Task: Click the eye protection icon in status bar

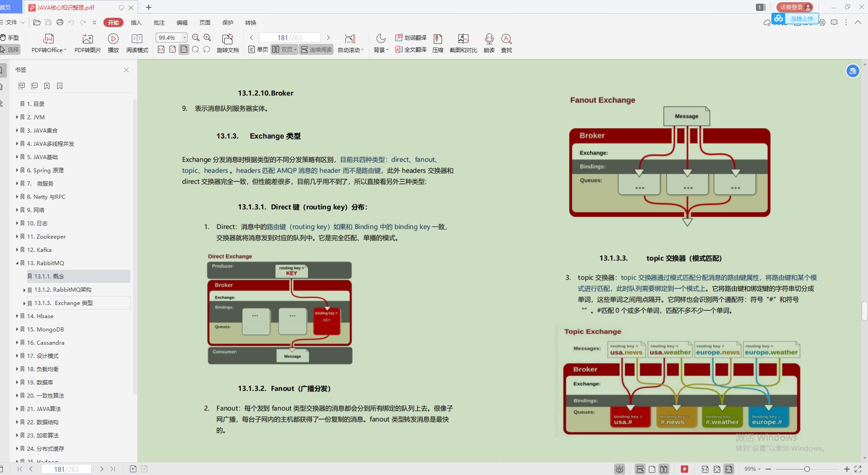Action: tap(620, 469)
